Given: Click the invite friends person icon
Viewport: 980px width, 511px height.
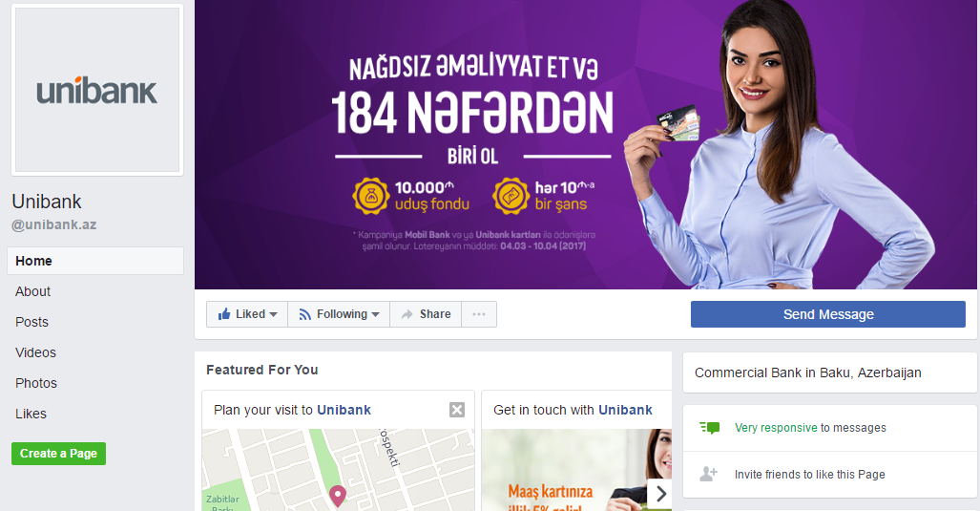Looking at the screenshot, I should (x=708, y=474).
